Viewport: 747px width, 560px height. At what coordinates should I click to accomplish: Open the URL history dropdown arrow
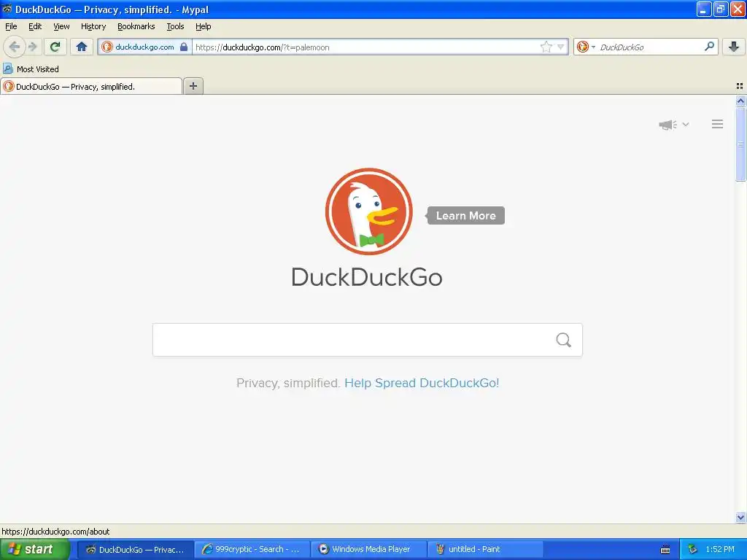click(x=561, y=47)
